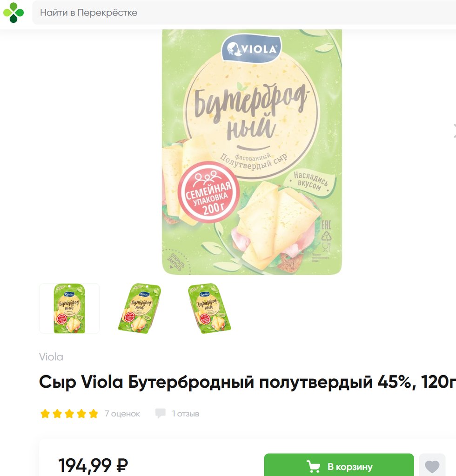Click the product title "Сыр Viola Бутербродный"
The width and height of the screenshot is (456, 476).
pos(146,382)
